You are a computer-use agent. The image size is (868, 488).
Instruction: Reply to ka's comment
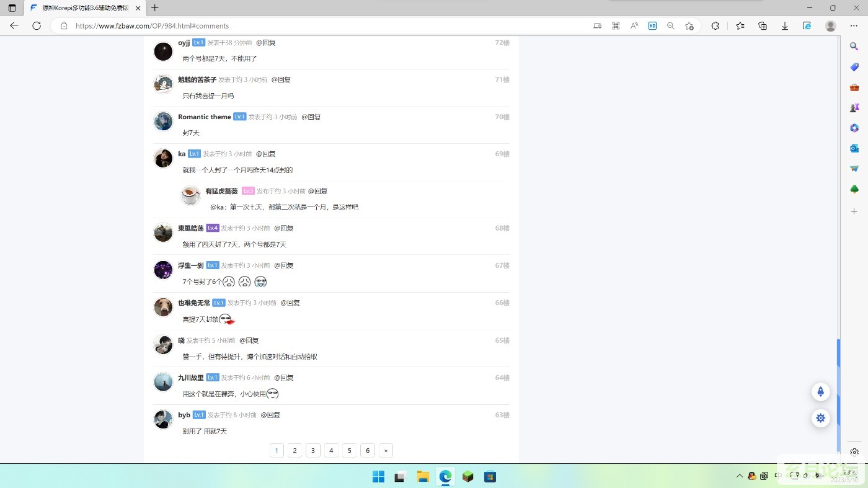tap(266, 154)
